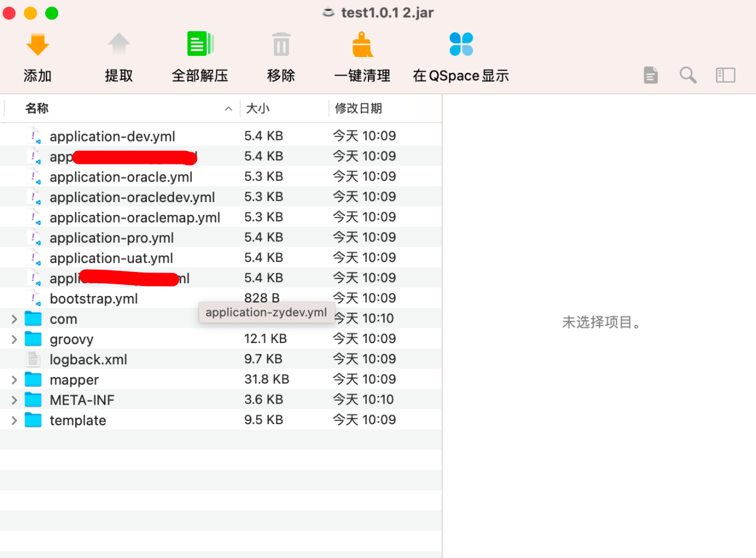The height and width of the screenshot is (558, 756).
Task: Sort files by clicking the 大小 column header
Action: (259, 108)
